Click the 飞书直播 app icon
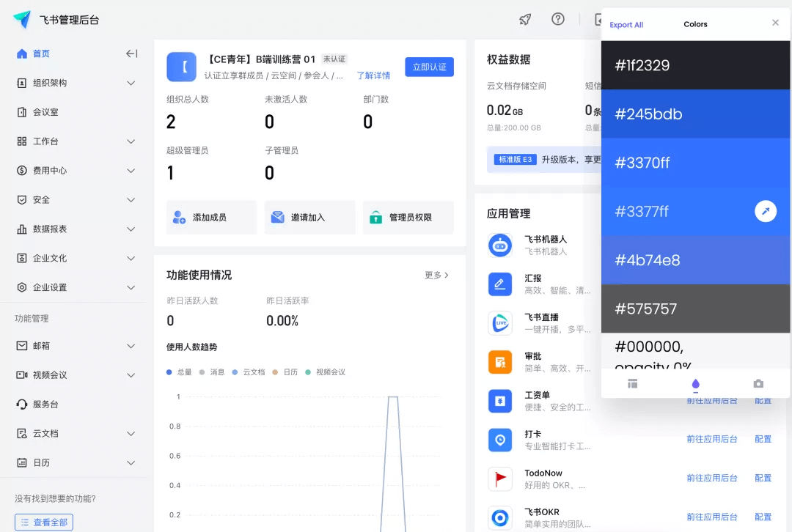The height and width of the screenshot is (532, 792). 500,323
